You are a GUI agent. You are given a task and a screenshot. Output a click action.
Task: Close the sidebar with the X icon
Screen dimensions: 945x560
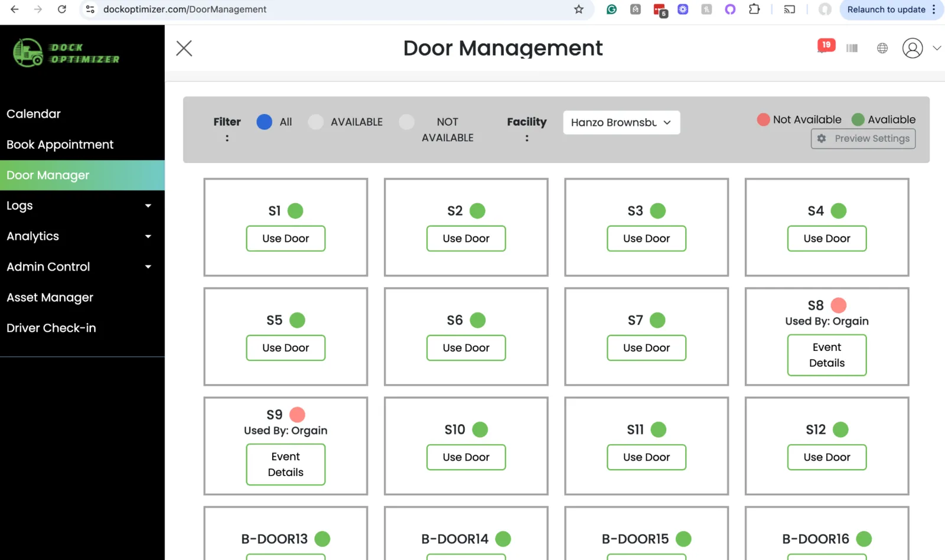[x=184, y=48]
